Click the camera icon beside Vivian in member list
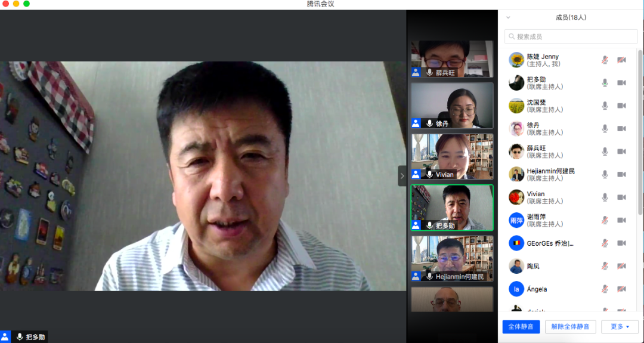The image size is (644, 343). [621, 197]
